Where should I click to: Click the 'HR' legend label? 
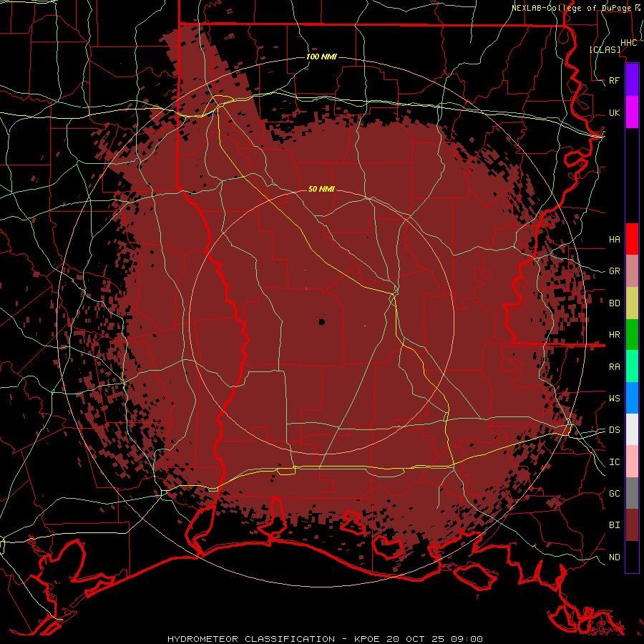615,335
